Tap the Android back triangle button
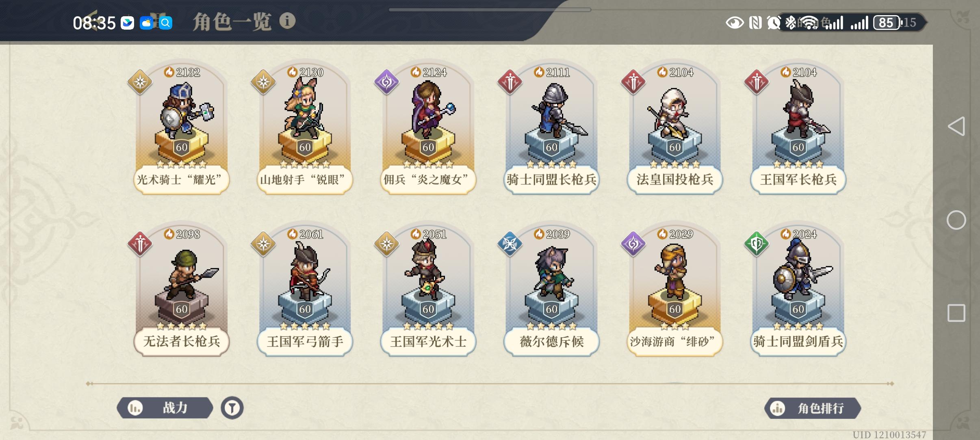This screenshot has width=980, height=440. click(956, 126)
